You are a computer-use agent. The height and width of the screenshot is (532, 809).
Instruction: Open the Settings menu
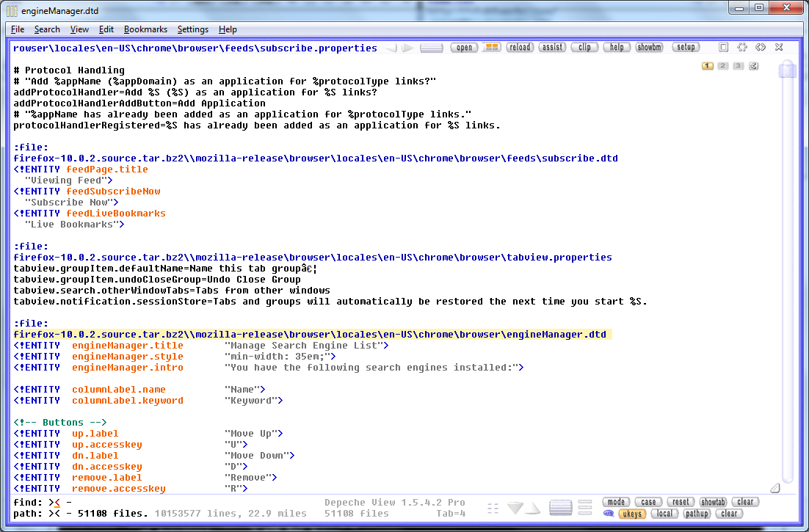192,29
